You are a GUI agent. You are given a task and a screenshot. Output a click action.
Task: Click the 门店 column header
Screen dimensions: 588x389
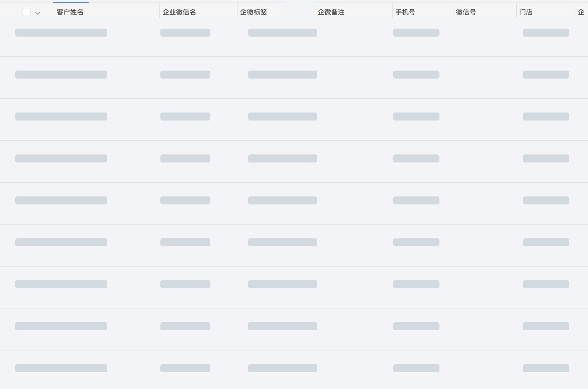pyautogui.click(x=526, y=12)
